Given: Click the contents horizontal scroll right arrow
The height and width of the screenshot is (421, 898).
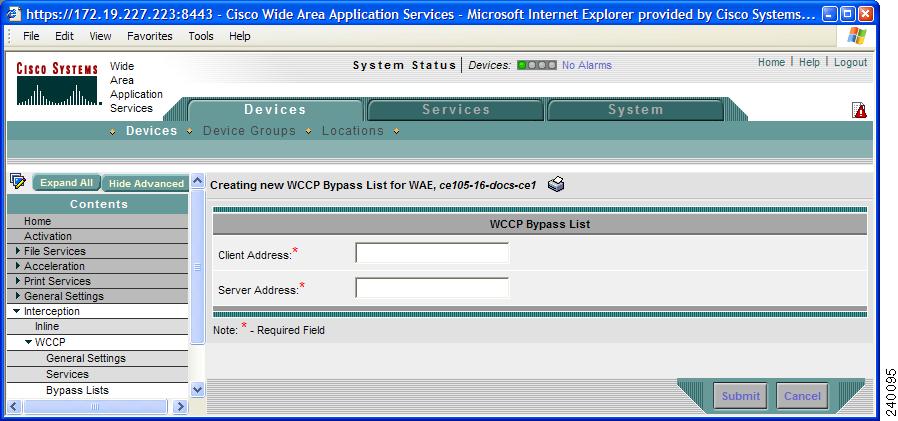Looking at the screenshot, I should pos(180,407).
